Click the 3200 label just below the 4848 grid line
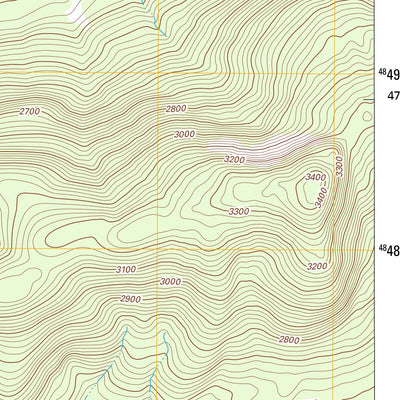The height and width of the screenshot is (400, 400). click(317, 266)
